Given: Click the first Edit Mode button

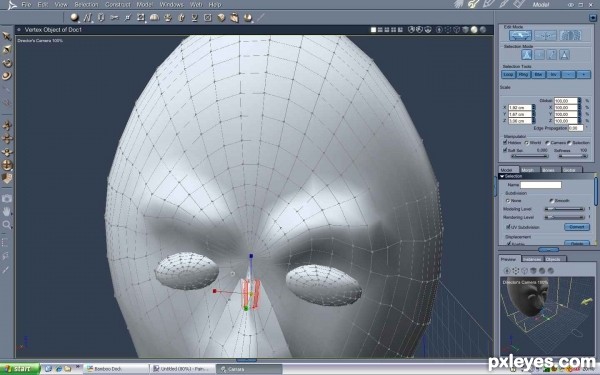Looking at the screenshot, I should 520,36.
